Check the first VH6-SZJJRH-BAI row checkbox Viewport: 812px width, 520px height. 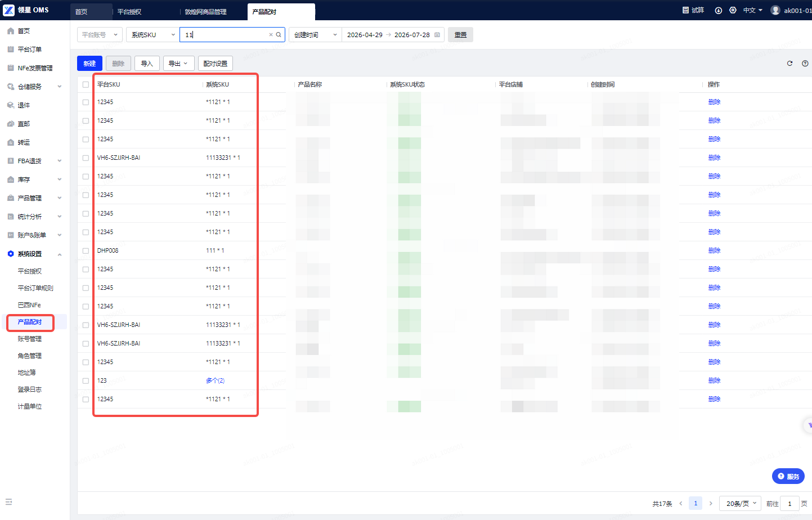pyautogui.click(x=86, y=158)
